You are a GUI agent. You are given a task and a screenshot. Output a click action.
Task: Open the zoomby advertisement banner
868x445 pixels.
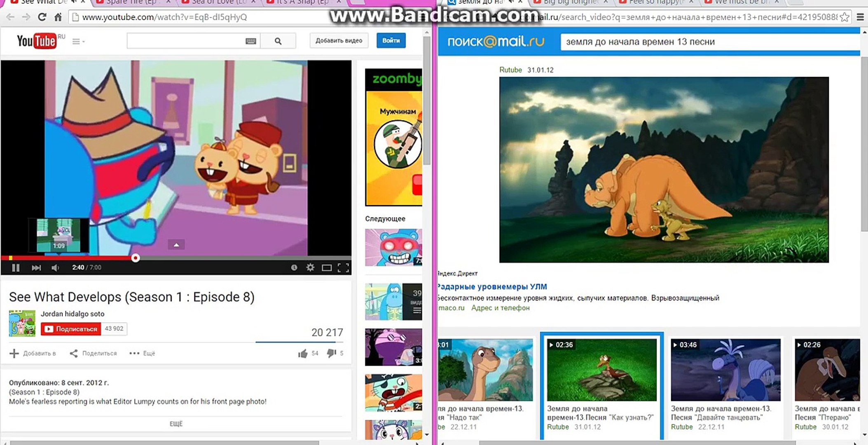tap(393, 137)
